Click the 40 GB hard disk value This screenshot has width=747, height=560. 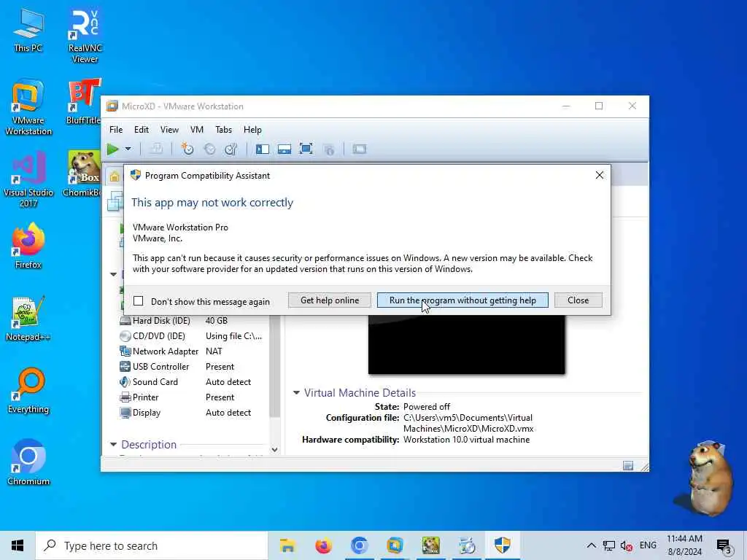[216, 321]
